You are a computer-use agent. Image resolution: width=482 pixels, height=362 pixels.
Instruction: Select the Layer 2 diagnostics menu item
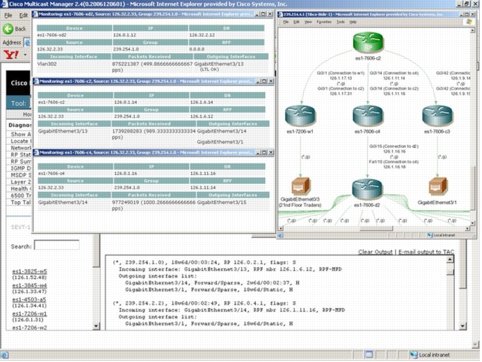21,182
